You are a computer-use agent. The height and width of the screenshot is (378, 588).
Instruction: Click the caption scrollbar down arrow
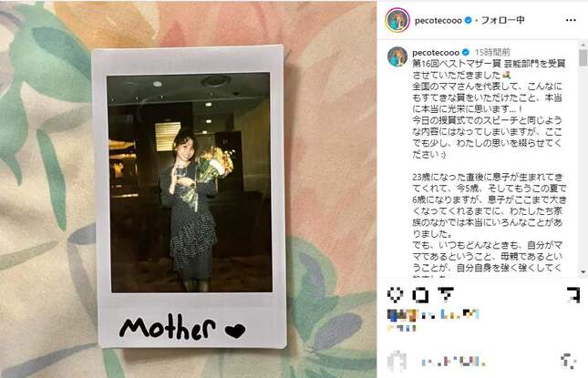583,272
